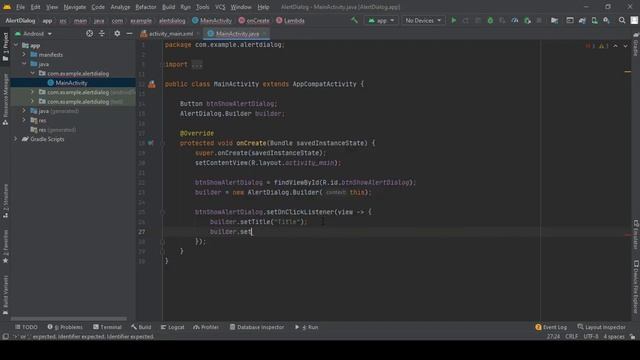Open the File menu

(x=20, y=7)
